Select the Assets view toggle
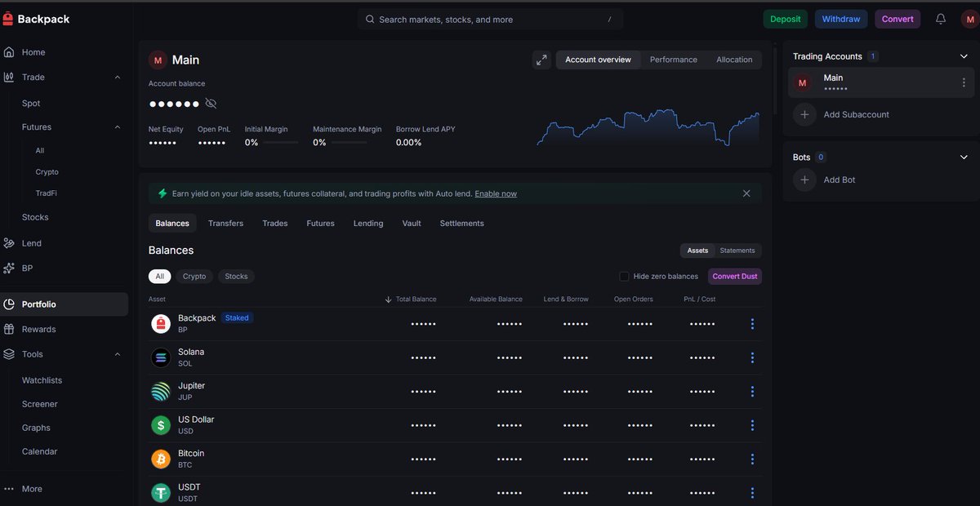This screenshot has width=980, height=506. (x=697, y=251)
